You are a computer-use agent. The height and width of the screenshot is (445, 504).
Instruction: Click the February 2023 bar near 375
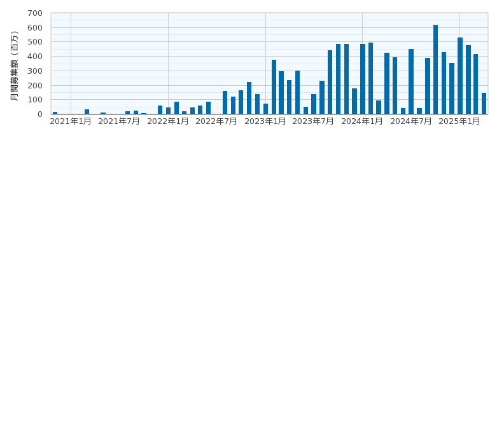[x=274, y=87]
